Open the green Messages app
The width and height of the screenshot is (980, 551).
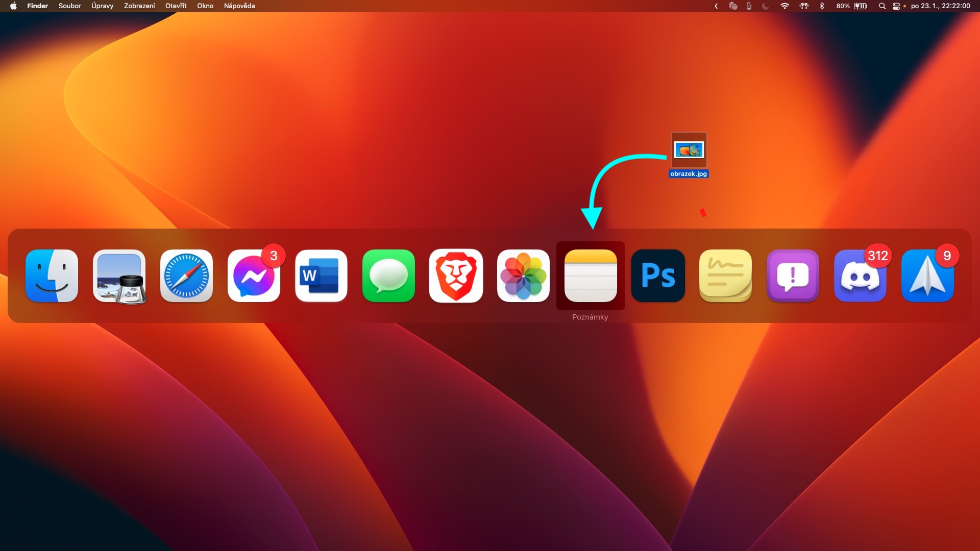pos(388,276)
